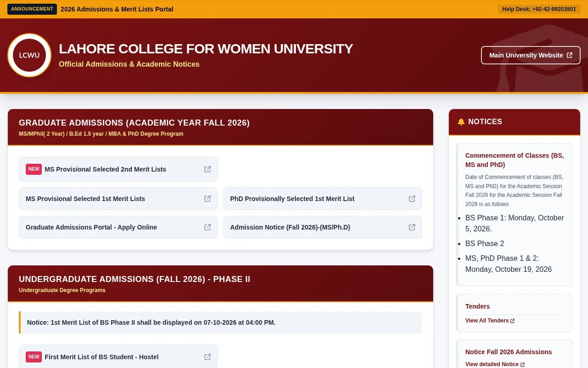Click '2026 Admissions & Merit Lists Portal' text
This screenshot has width=588, height=368.
pyautogui.click(x=117, y=9)
